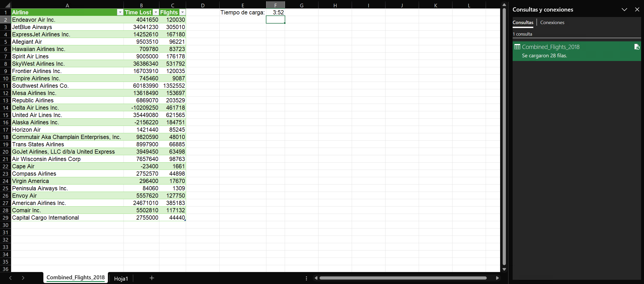Screen dimensions: 644x284
Task: Click the horizontal scrollbar right arrow
Action: pos(497,278)
